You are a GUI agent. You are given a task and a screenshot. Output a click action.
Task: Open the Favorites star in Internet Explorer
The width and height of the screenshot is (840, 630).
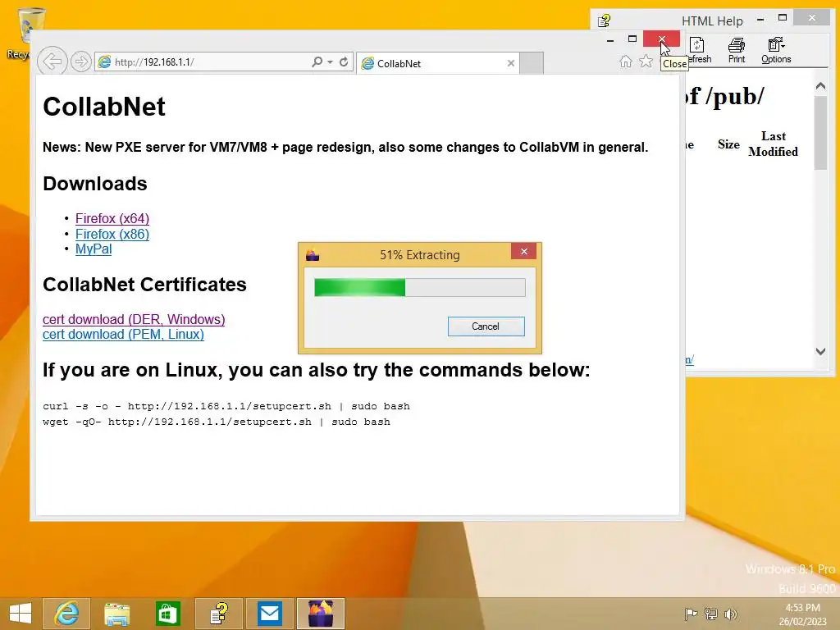(x=646, y=62)
